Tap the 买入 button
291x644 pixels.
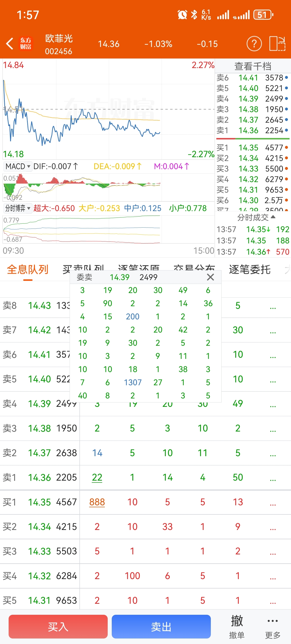pos(58,627)
